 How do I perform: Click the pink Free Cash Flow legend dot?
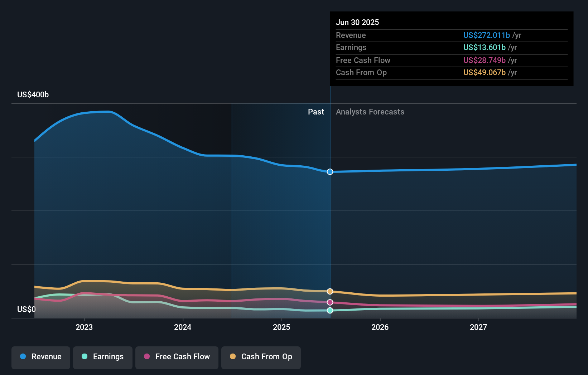tap(148, 357)
